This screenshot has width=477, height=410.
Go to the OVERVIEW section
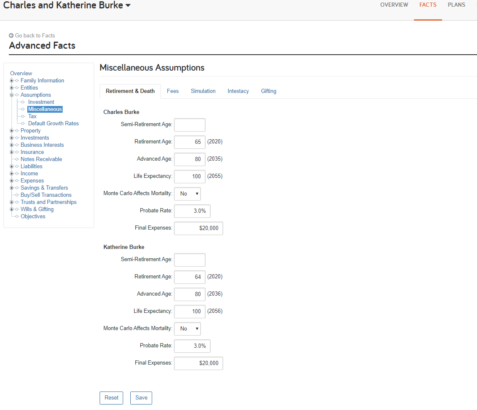(394, 5)
